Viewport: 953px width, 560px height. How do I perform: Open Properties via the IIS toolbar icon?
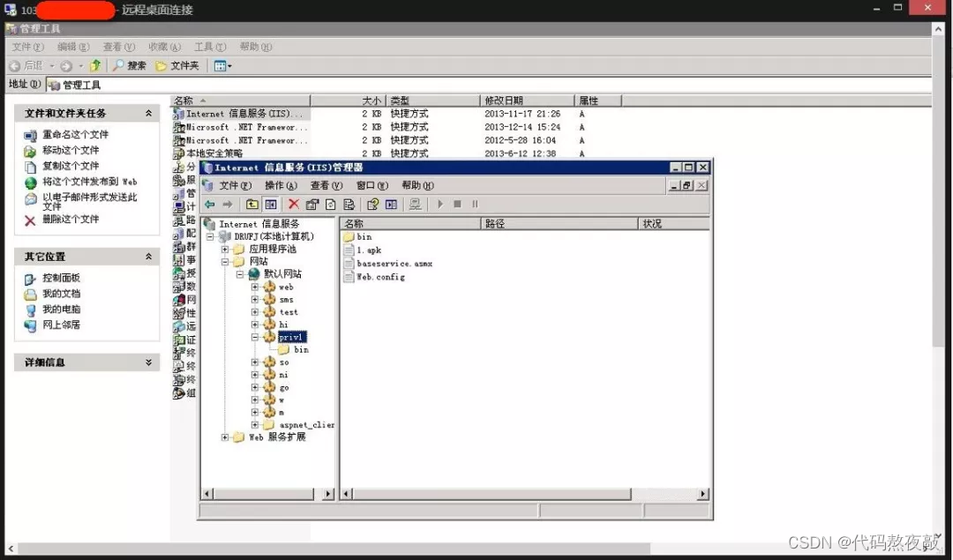(x=311, y=204)
